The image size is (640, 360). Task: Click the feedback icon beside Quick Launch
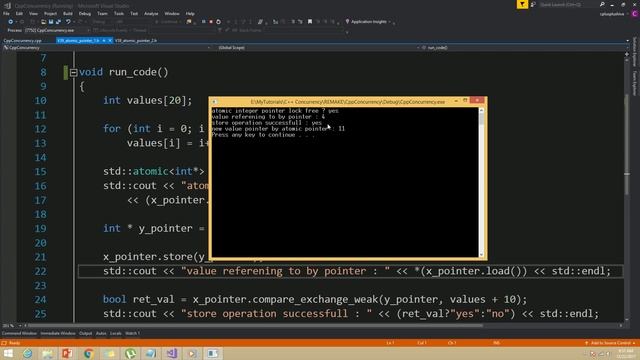coord(533,4)
